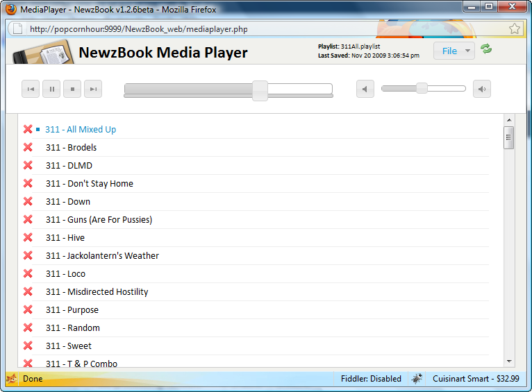Play 311 - Misdirected Hostility
This screenshot has height=392, width=532.
click(x=97, y=291)
